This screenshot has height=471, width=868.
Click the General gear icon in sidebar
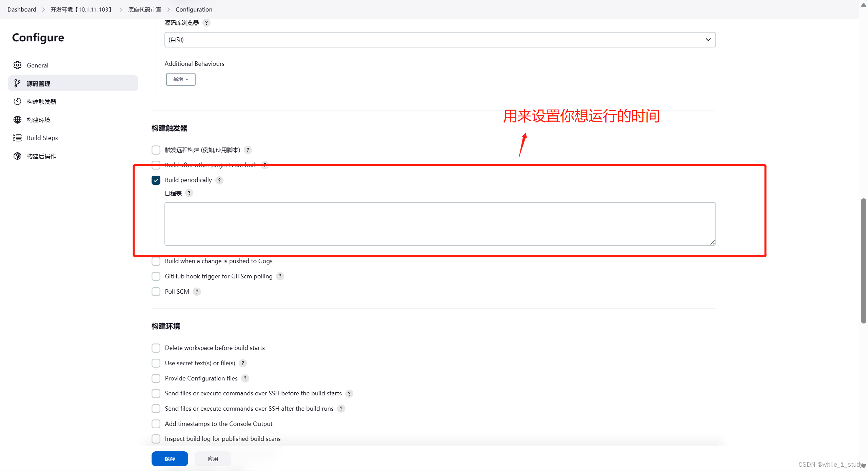pyautogui.click(x=17, y=65)
